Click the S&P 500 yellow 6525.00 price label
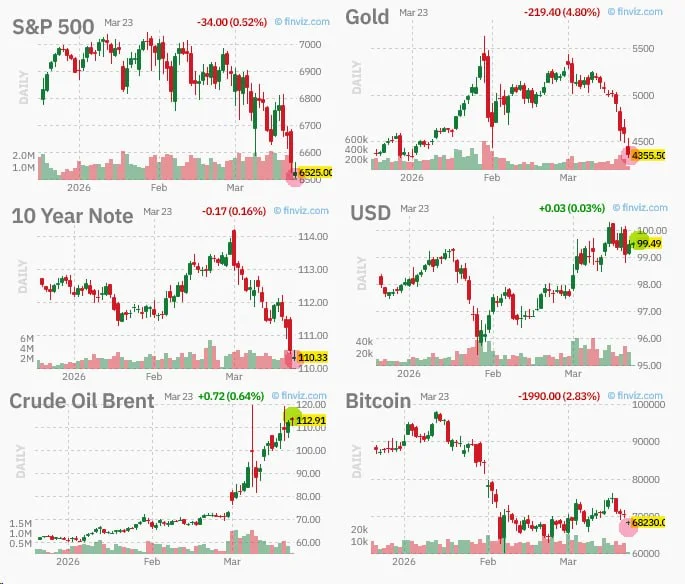The image size is (685, 584). [316, 173]
